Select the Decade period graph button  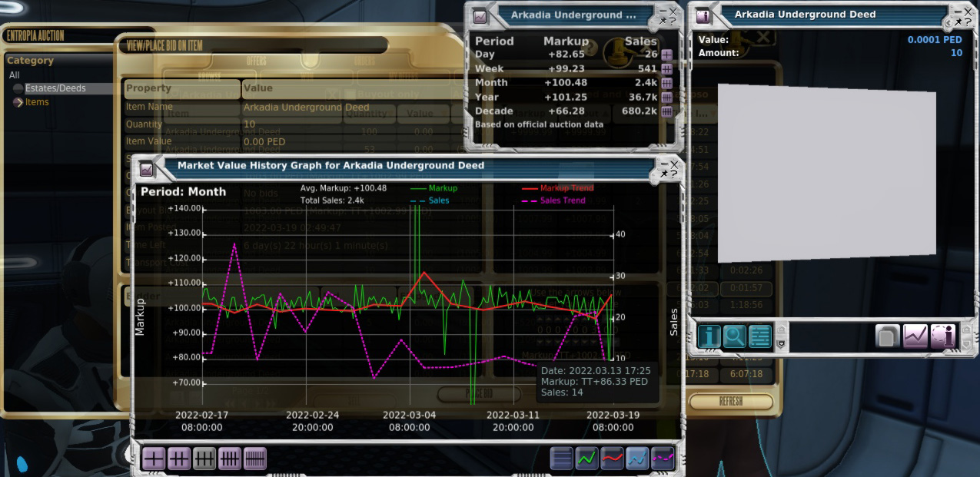pyautogui.click(x=255, y=459)
